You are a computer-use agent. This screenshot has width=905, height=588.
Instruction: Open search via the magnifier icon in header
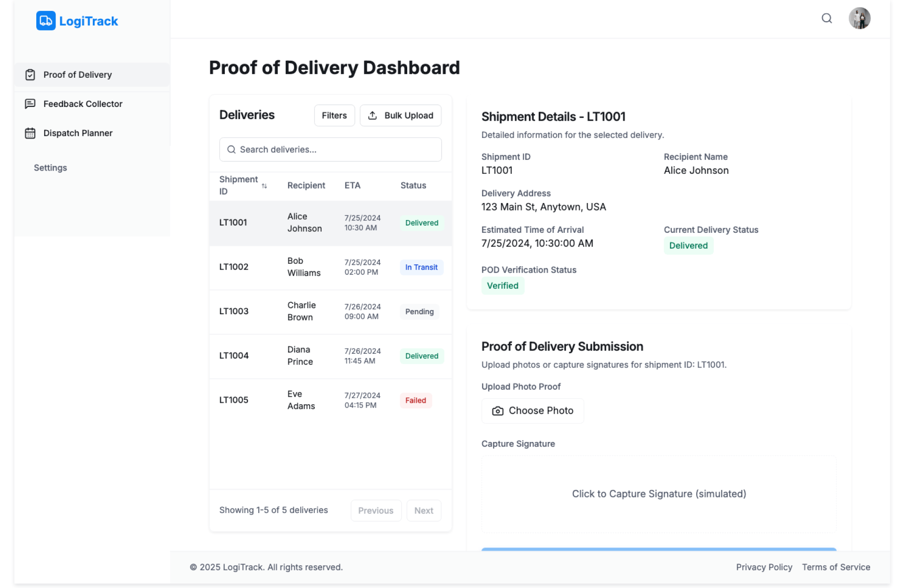826,18
